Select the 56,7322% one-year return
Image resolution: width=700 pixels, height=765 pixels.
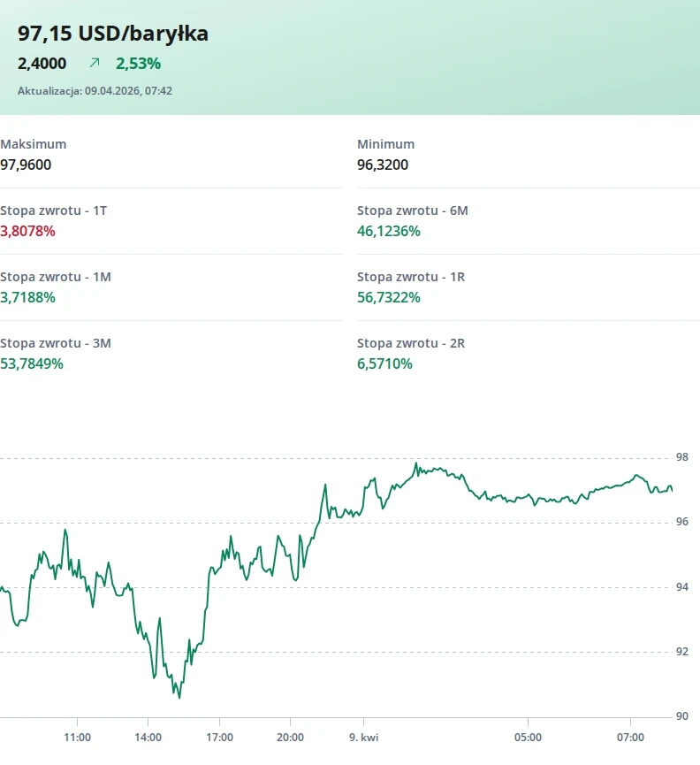[389, 297]
